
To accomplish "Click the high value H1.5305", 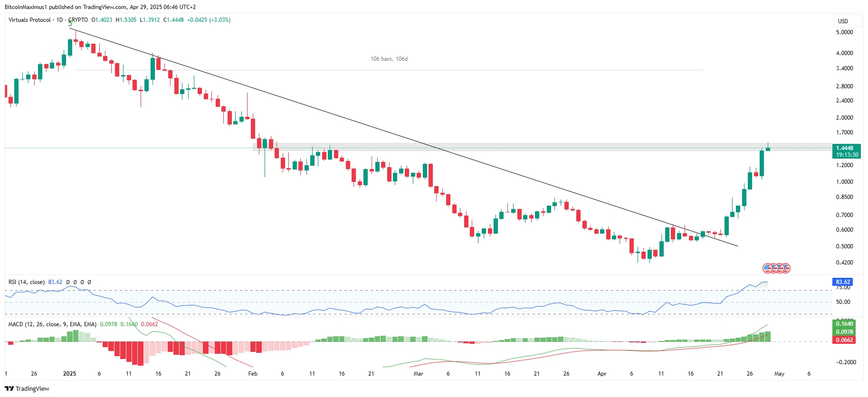I will [x=126, y=20].
